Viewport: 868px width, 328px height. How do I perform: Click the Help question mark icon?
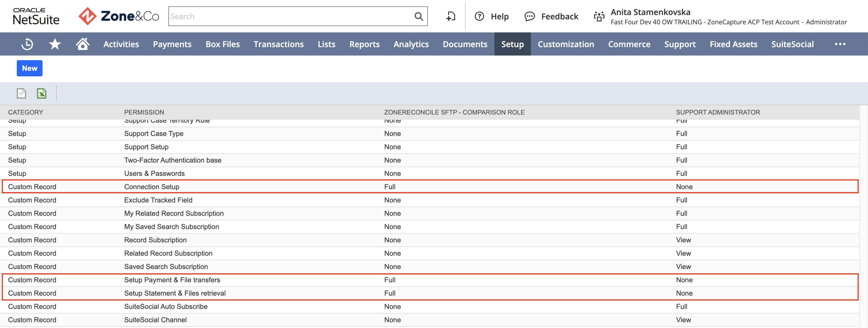(x=479, y=16)
